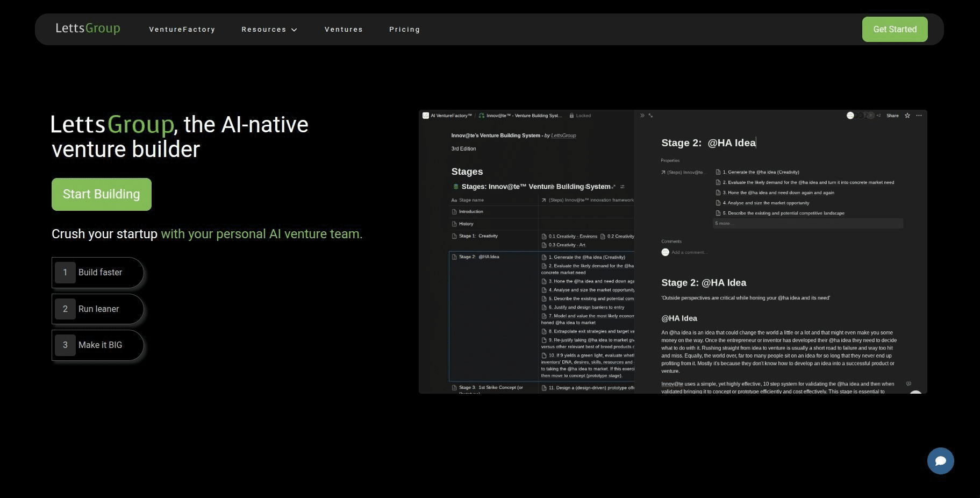The image size is (980, 498).
Task: Click the Aa icon on the Stage name column
Action: click(455, 200)
